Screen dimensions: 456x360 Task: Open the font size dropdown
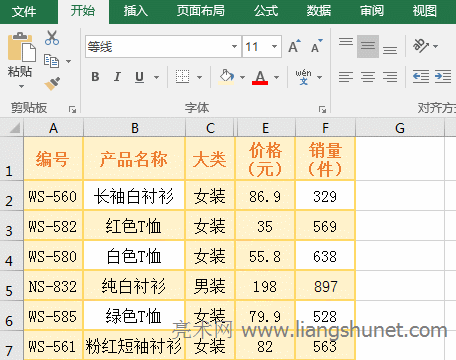(275, 46)
